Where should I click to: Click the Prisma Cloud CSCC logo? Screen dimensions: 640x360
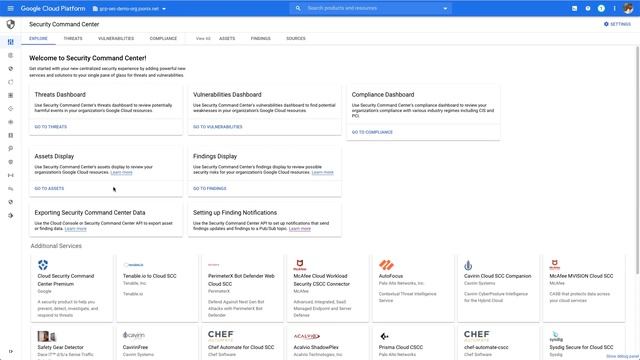(384, 336)
